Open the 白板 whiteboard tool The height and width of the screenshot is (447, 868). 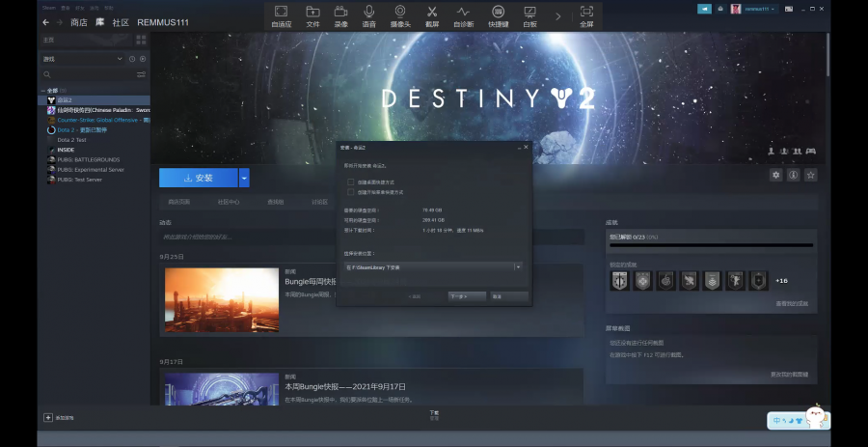pos(529,16)
